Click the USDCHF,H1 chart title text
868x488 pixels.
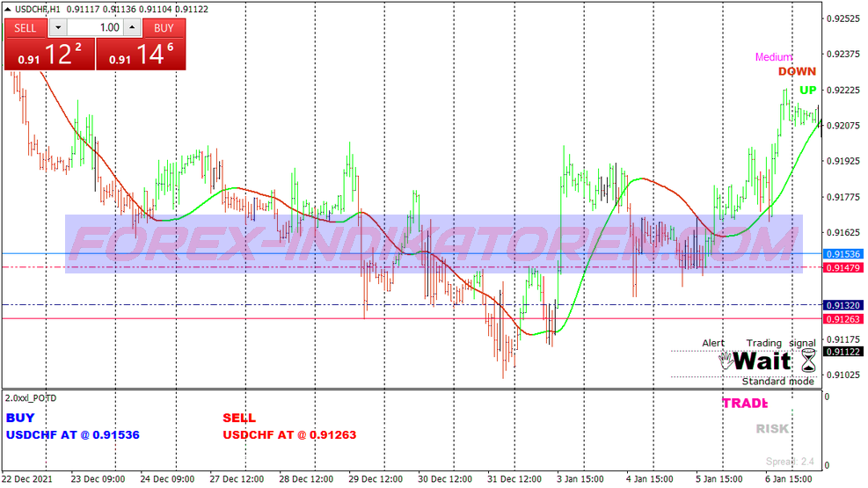pos(38,10)
